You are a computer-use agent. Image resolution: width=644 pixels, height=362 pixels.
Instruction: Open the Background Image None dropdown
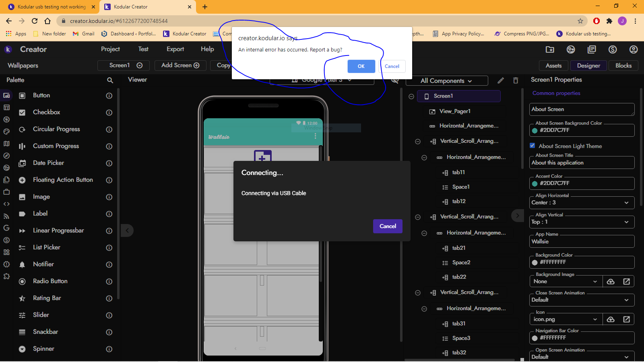point(566,282)
